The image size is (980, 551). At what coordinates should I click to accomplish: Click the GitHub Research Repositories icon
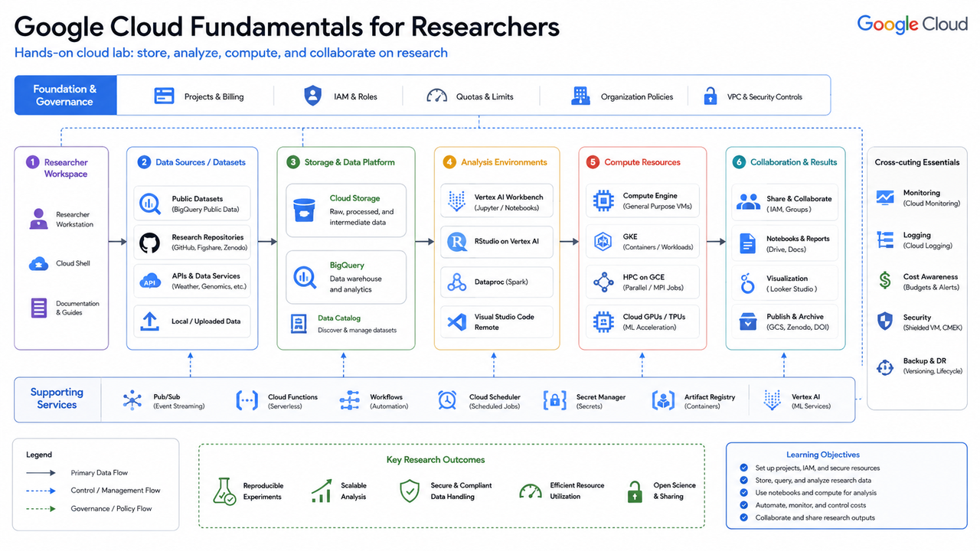[x=150, y=243]
